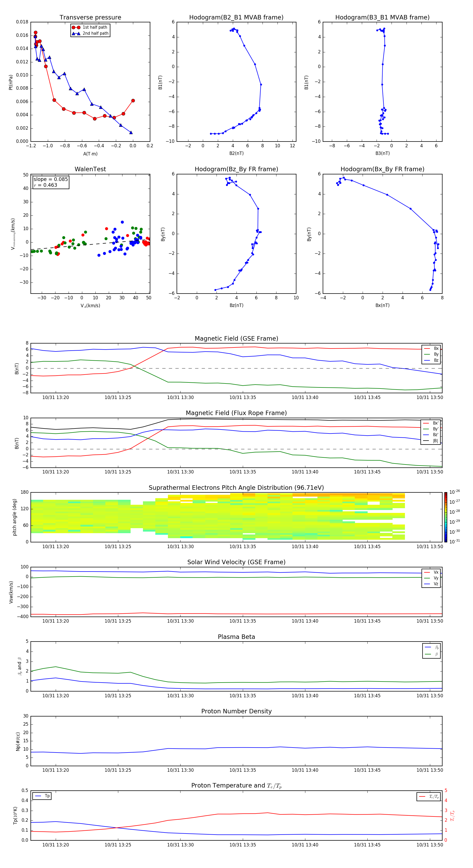Click the "Vsw(km/s)" y-axis label

[11, 592]
